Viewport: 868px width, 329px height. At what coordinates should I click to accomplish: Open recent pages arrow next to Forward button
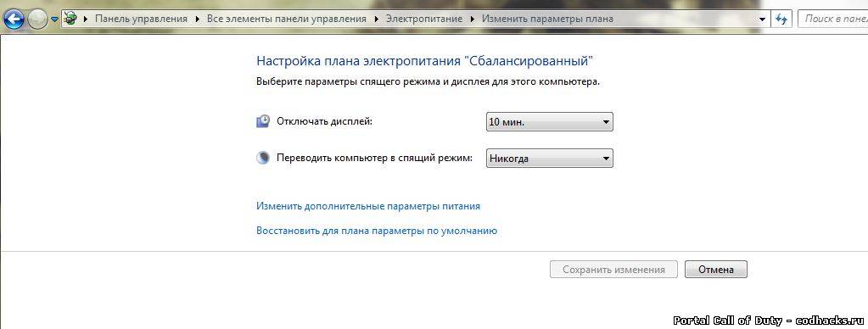click(54, 20)
